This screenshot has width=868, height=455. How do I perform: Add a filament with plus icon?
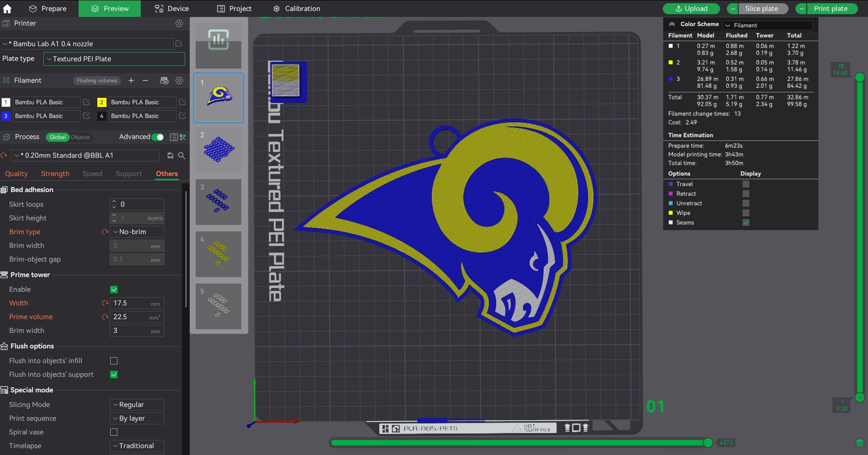[131, 80]
